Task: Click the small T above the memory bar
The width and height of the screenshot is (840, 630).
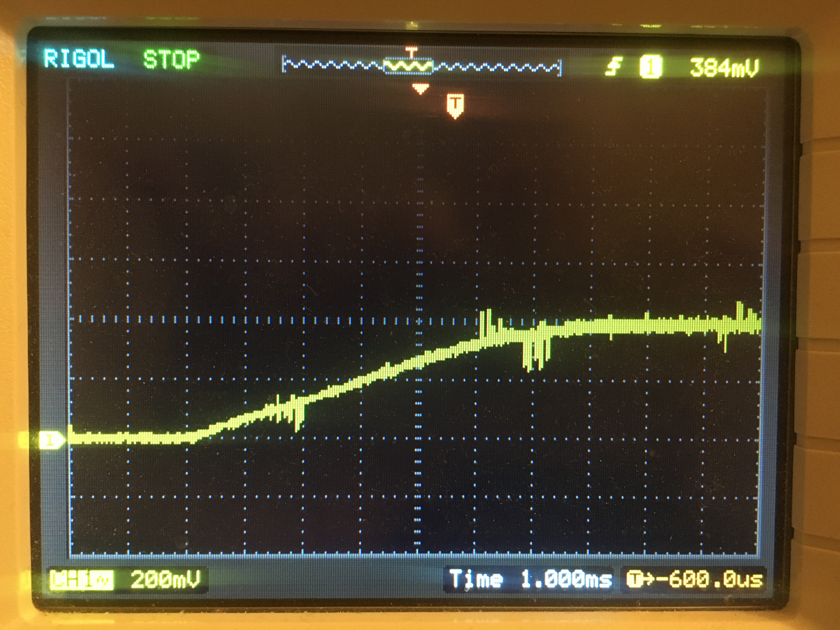Action: click(411, 51)
